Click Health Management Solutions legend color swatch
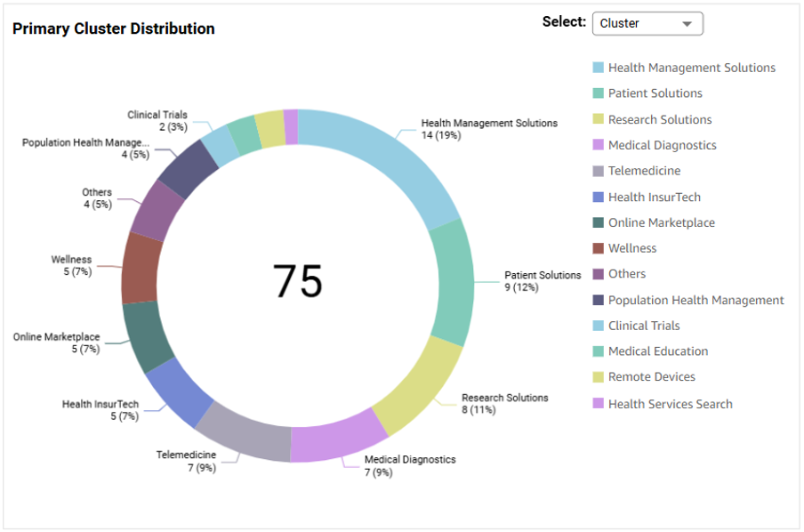The height and width of the screenshot is (532, 804). click(x=599, y=68)
